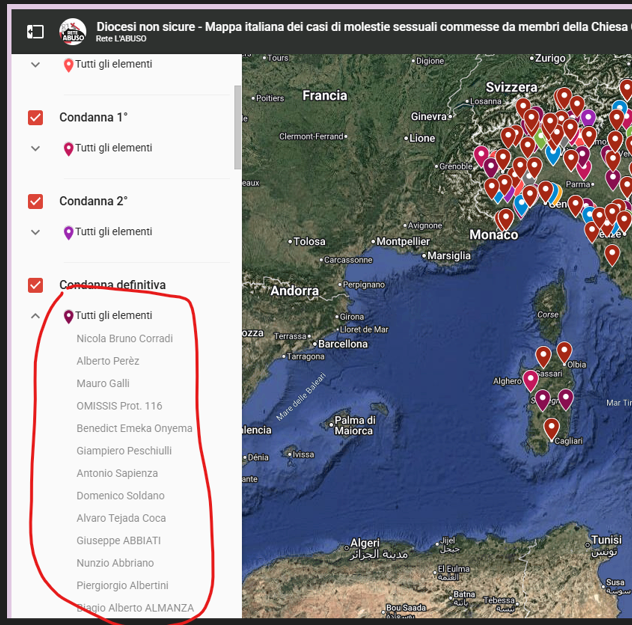Viewport: 632px width, 625px height.
Task: Open the OMISSIS Prot. 116 entry
Action: tap(119, 406)
